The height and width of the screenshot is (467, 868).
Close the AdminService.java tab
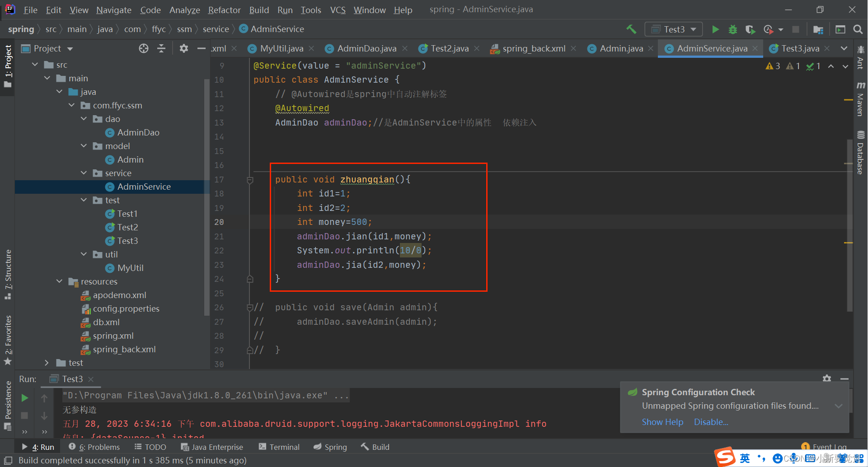[x=755, y=48]
